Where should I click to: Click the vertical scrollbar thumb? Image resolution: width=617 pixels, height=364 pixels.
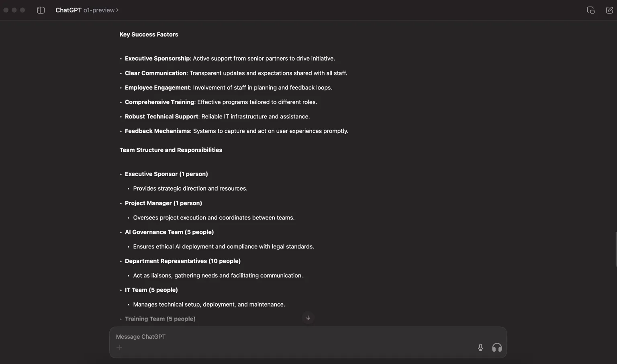tap(616, 249)
